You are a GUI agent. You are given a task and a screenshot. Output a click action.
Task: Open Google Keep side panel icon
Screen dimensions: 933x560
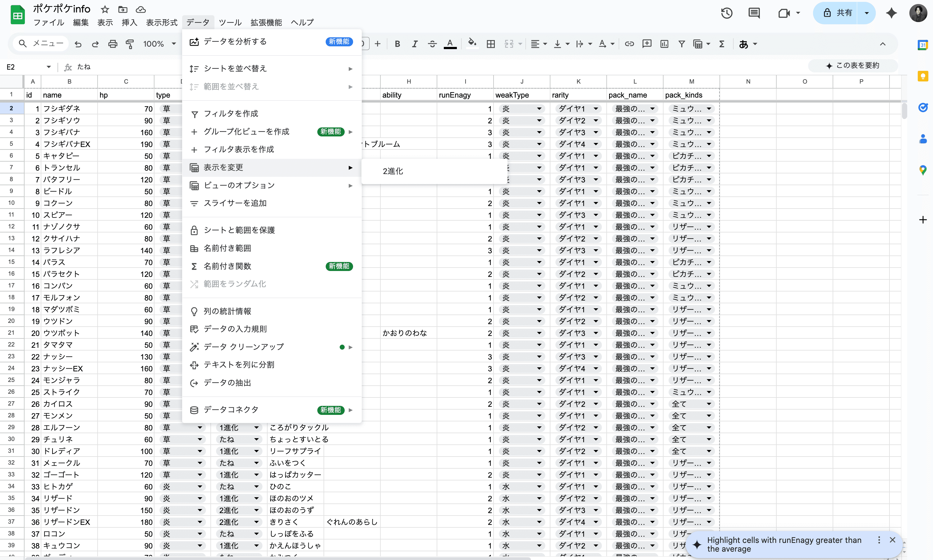click(923, 76)
